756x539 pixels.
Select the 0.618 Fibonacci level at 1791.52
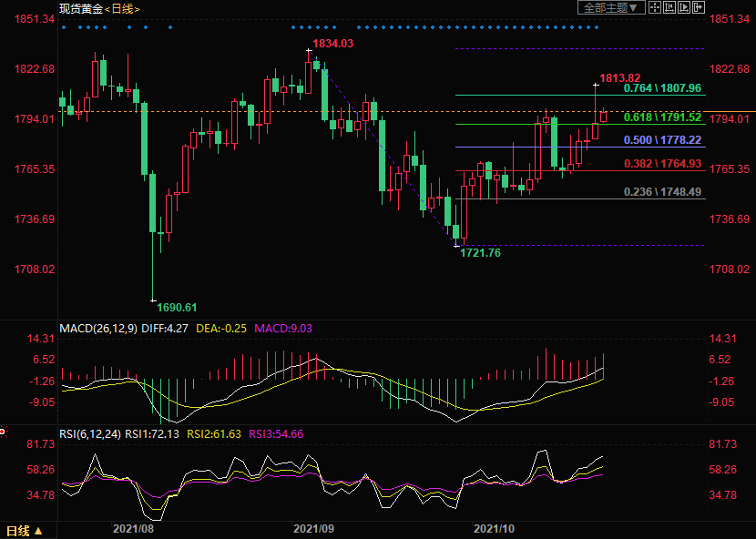(662, 117)
